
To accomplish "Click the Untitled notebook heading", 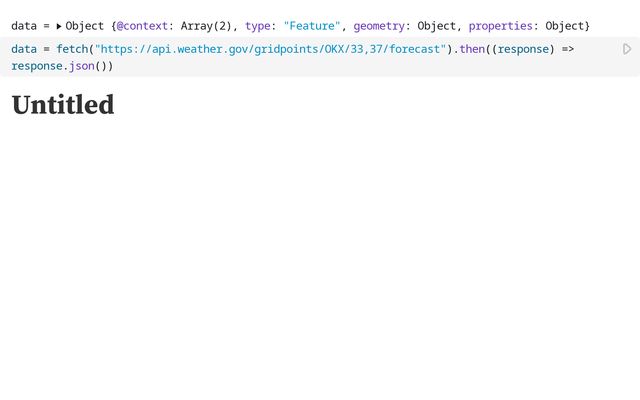I will [x=63, y=105].
